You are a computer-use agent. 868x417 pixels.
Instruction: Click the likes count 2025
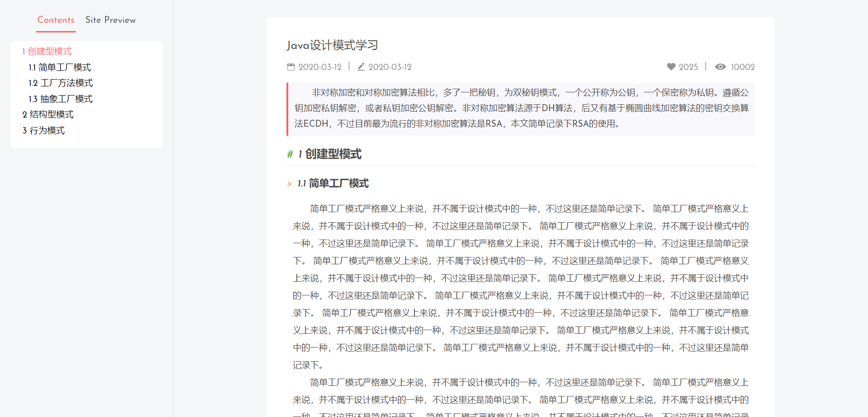(688, 67)
